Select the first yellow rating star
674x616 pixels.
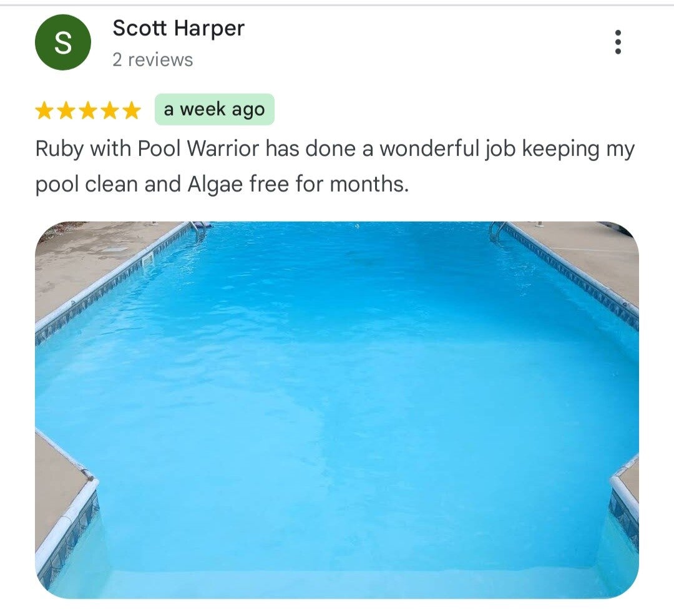[x=44, y=110]
